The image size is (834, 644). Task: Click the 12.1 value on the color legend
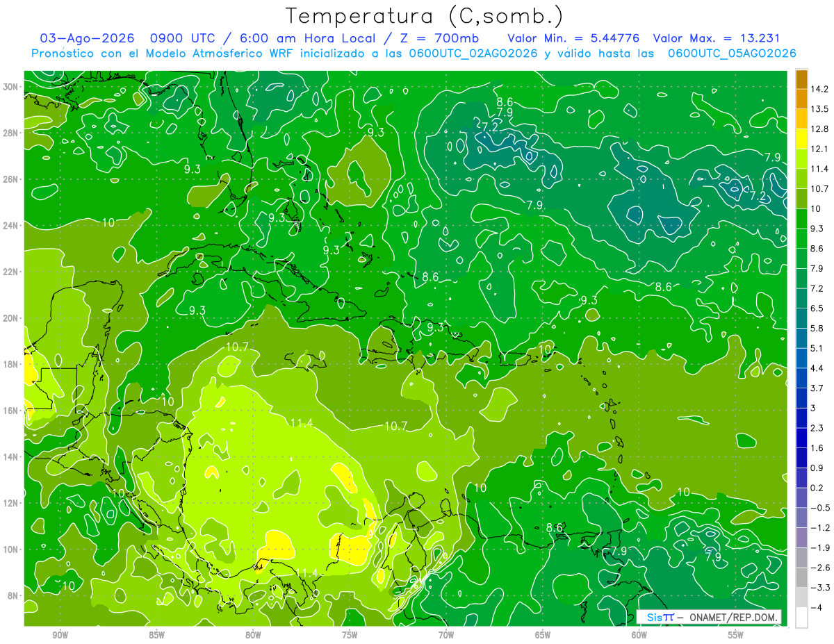point(819,149)
